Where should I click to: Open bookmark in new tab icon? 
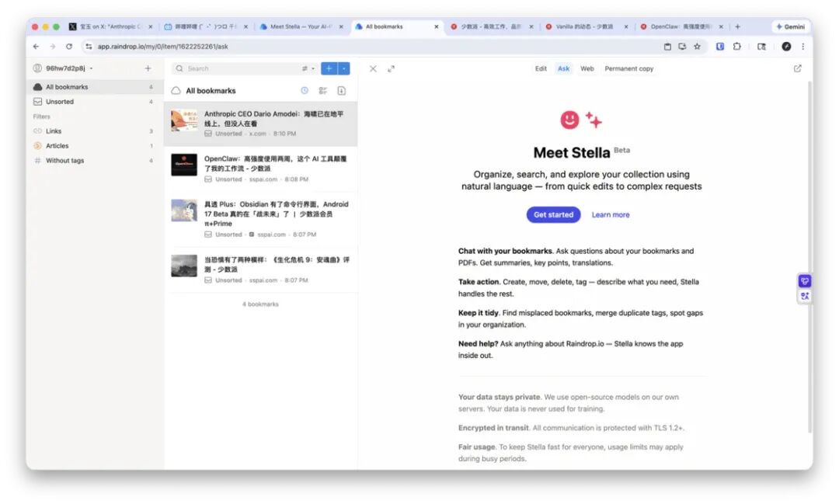tap(797, 68)
